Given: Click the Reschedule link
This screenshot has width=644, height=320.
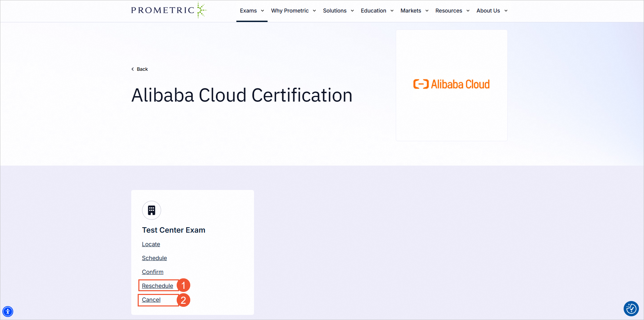Looking at the screenshot, I should click(x=157, y=286).
